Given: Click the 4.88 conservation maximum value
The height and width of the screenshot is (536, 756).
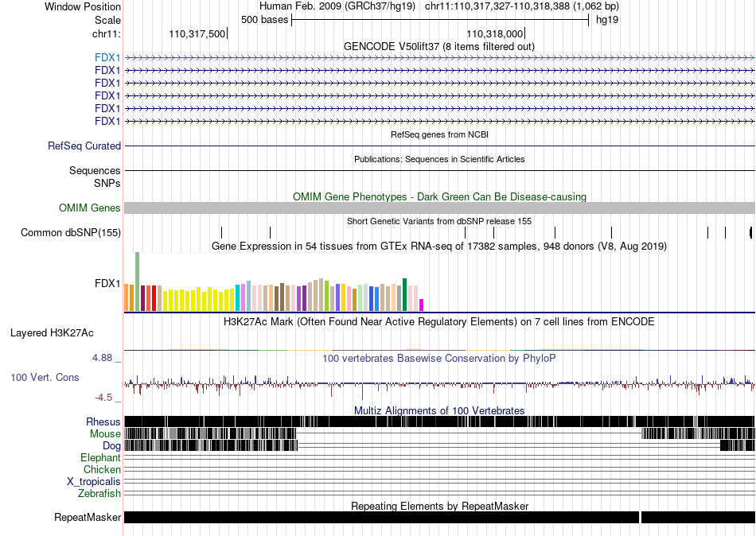Looking at the screenshot, I should (102, 358).
